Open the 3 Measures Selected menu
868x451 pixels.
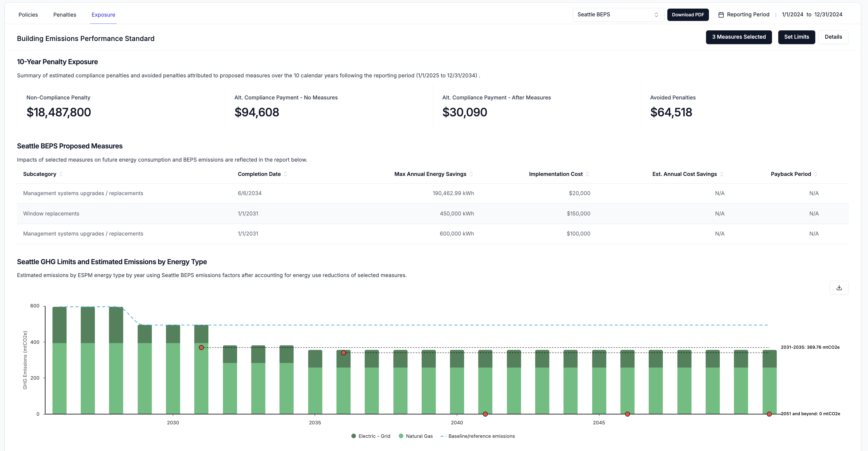(x=739, y=37)
